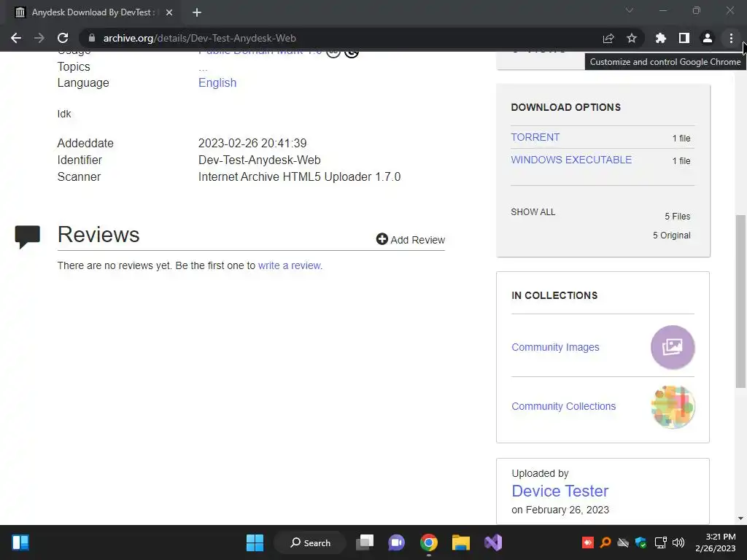
Task: Click the red tray application icon
Action: pyautogui.click(x=588, y=542)
